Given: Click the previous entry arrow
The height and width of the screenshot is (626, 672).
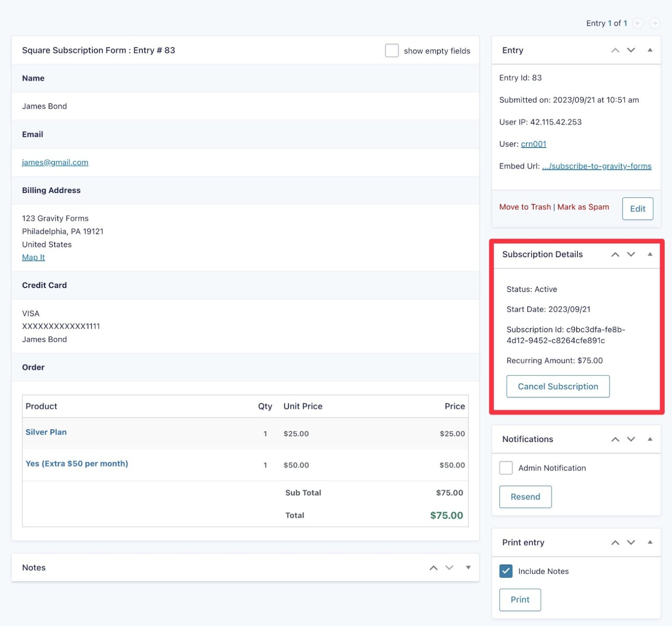Looking at the screenshot, I should [638, 23].
